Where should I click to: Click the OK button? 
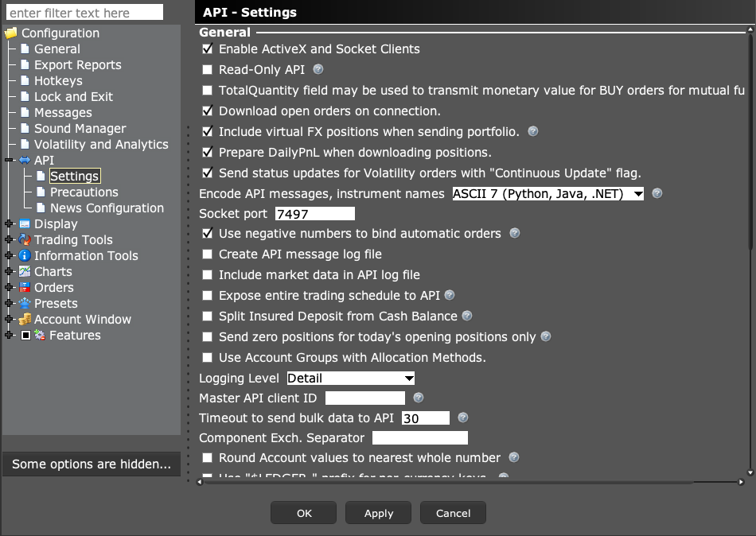pos(304,513)
